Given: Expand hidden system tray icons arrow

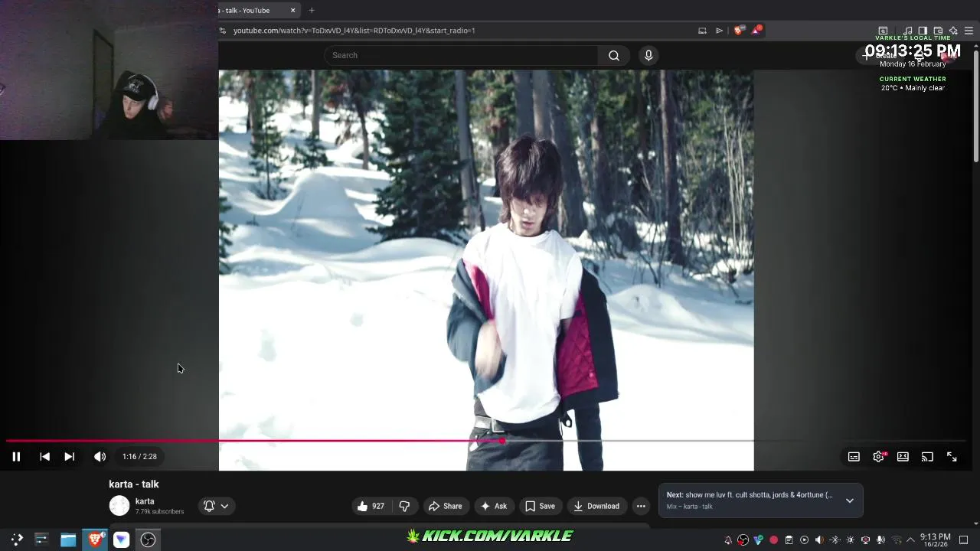Looking at the screenshot, I should (x=910, y=540).
